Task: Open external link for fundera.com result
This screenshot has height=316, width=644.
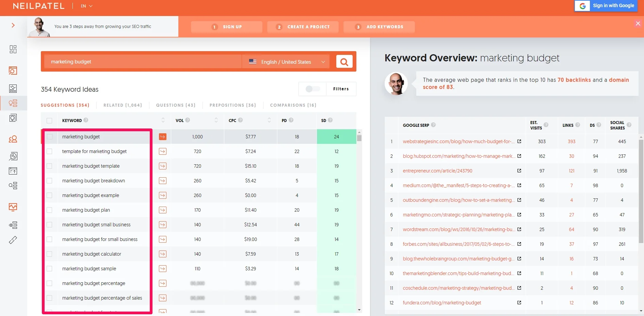Action: 519,302
